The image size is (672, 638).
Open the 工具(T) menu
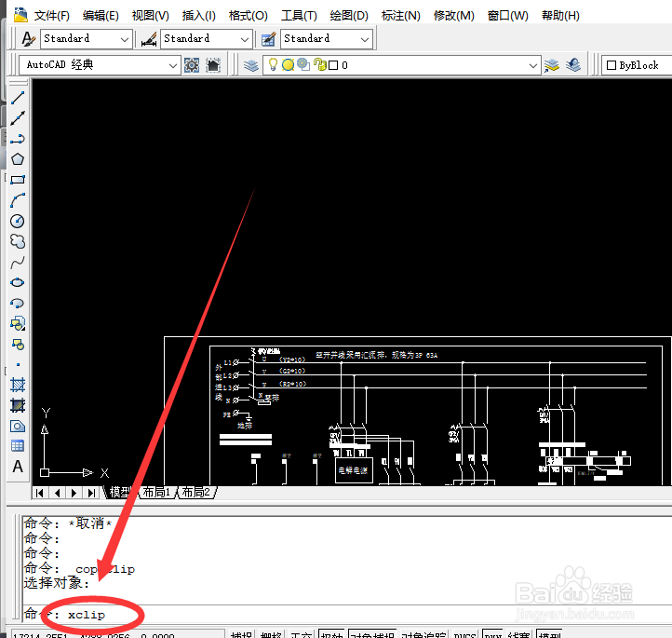point(299,16)
